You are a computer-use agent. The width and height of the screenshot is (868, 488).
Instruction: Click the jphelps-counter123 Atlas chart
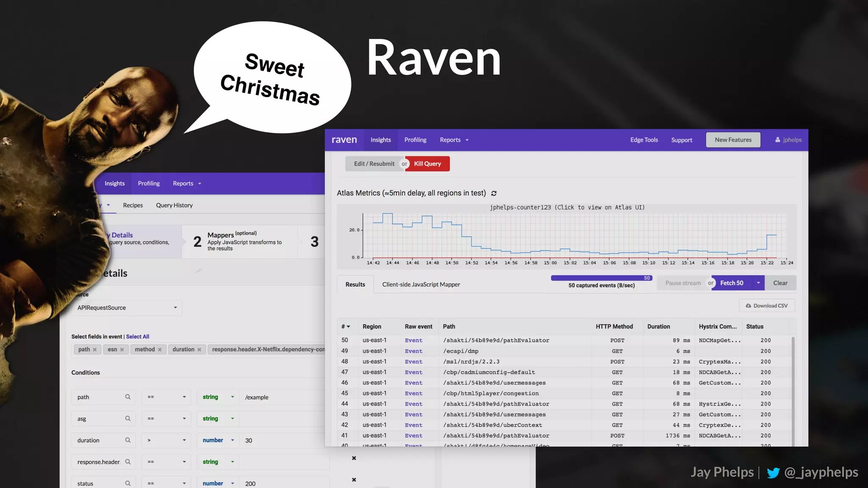567,236
